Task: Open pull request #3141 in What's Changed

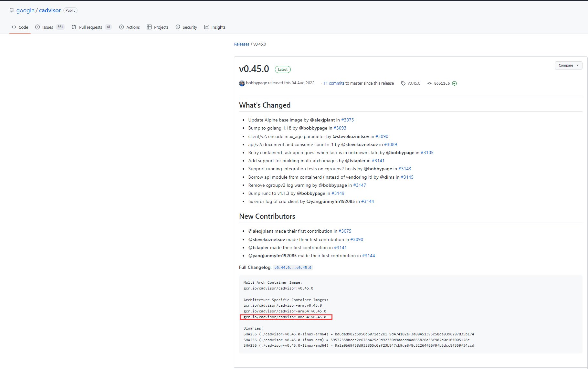Action: [x=378, y=161]
